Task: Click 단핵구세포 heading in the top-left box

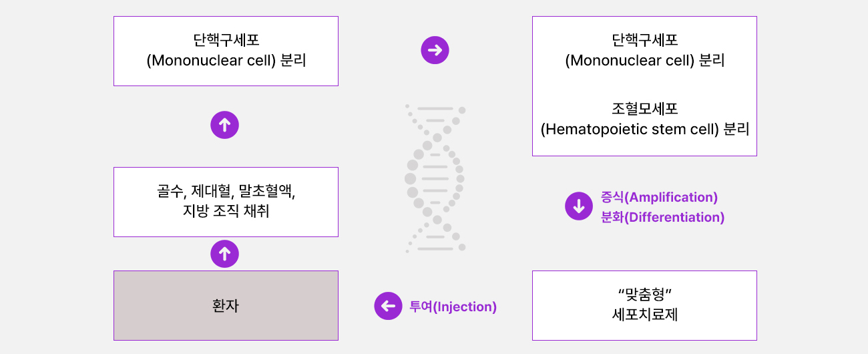Action: [226, 40]
